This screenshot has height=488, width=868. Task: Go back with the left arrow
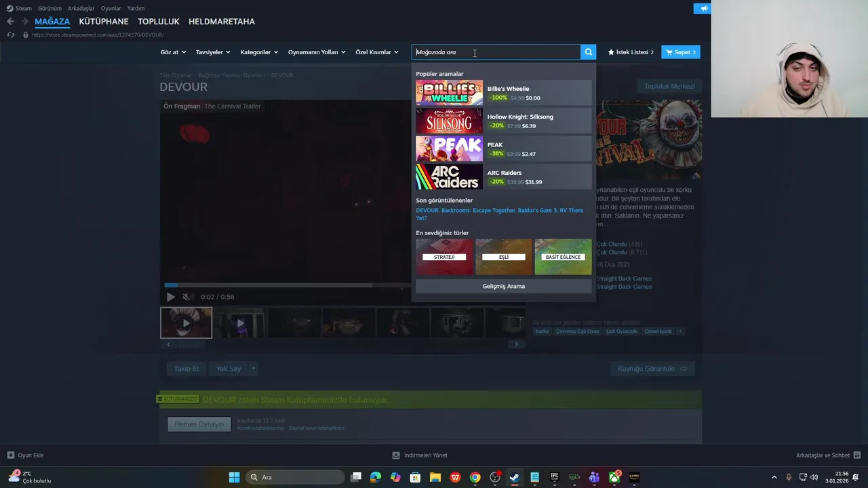tap(10, 22)
